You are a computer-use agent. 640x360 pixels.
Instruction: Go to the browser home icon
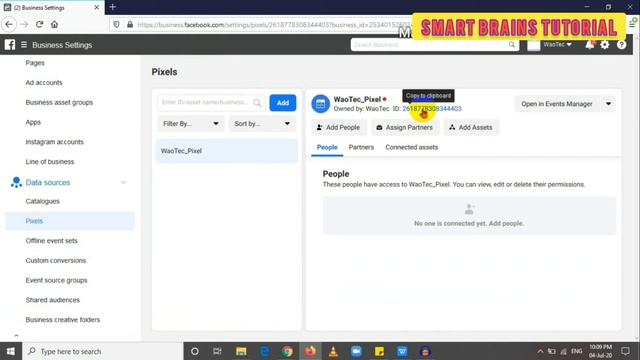pyautogui.click(x=54, y=24)
